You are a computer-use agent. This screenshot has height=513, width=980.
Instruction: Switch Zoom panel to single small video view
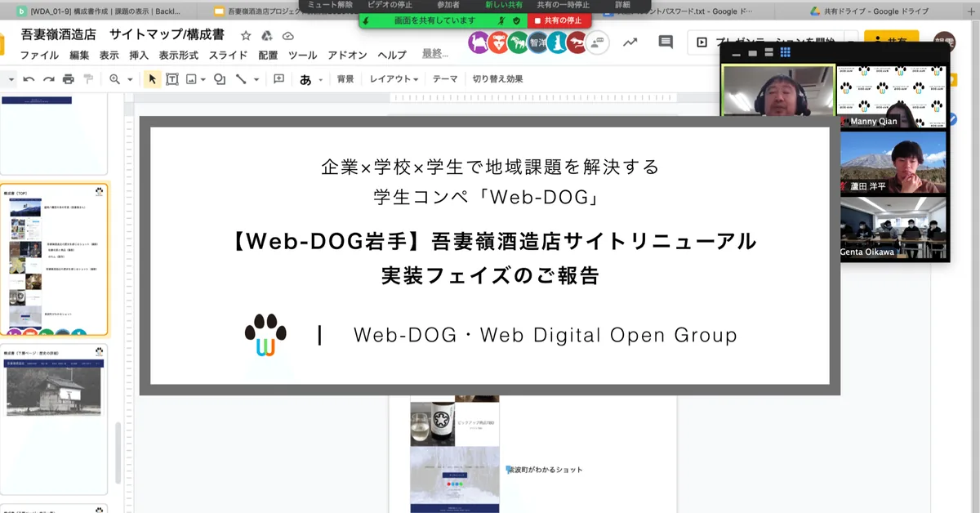752,53
